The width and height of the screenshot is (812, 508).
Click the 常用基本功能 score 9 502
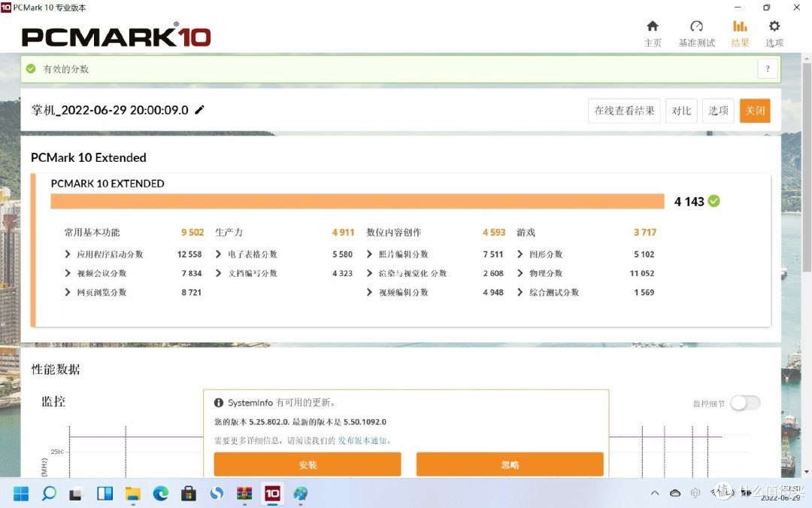pyautogui.click(x=192, y=233)
